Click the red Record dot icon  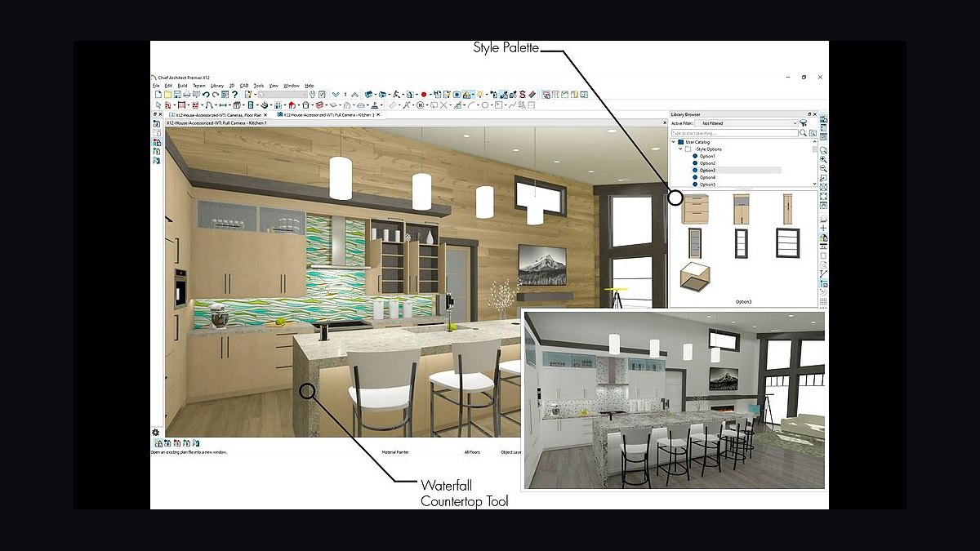[424, 95]
